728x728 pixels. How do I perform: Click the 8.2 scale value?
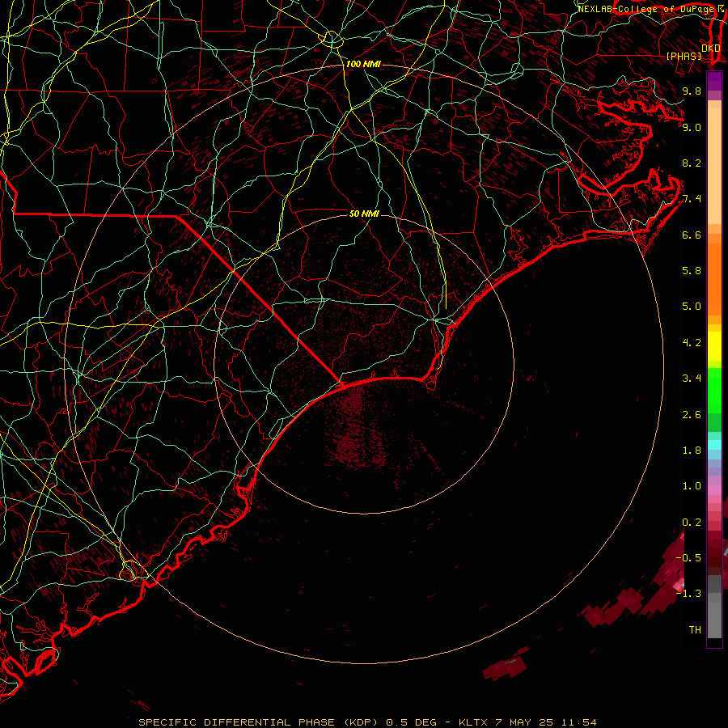tap(692, 163)
